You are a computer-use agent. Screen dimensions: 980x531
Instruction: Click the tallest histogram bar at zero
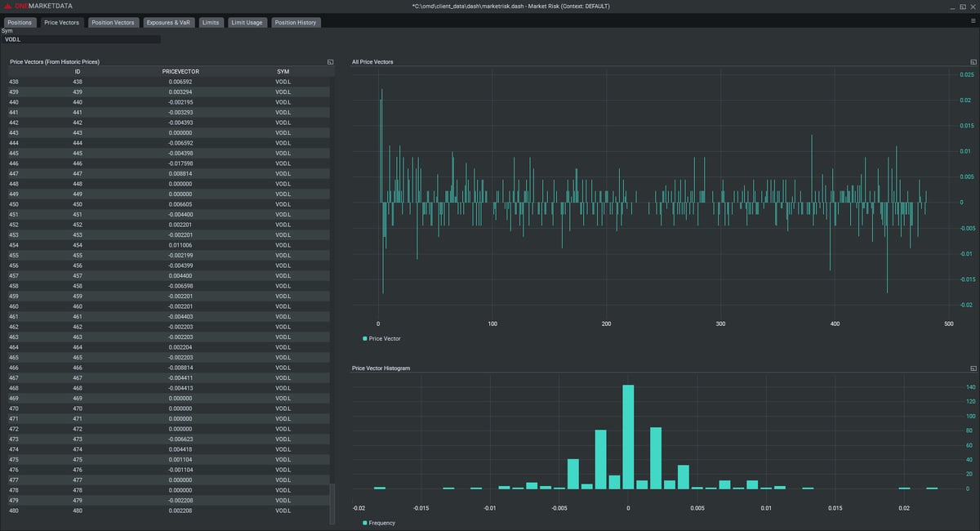[x=628, y=437]
